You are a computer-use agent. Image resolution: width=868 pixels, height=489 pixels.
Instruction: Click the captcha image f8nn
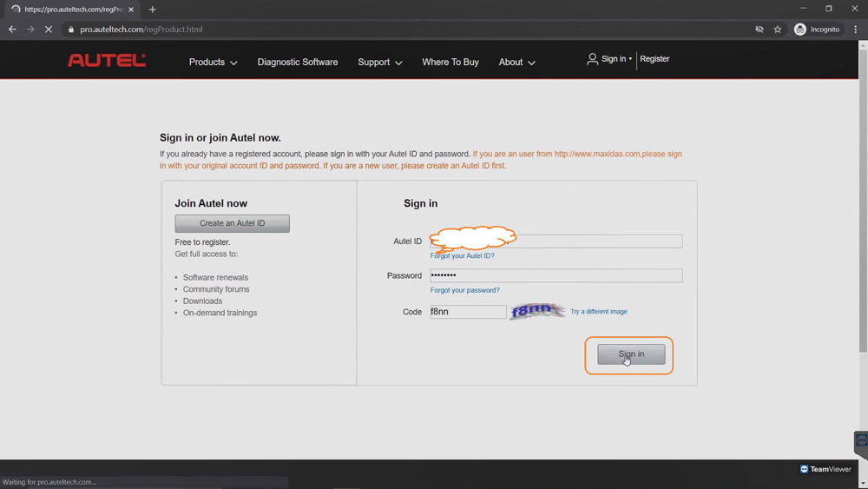pos(536,311)
